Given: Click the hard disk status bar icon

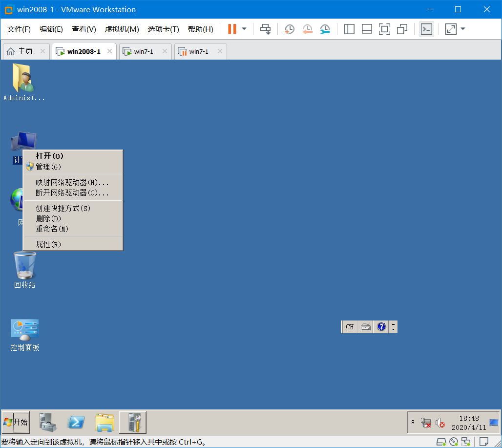Looking at the screenshot, I should 441,442.
